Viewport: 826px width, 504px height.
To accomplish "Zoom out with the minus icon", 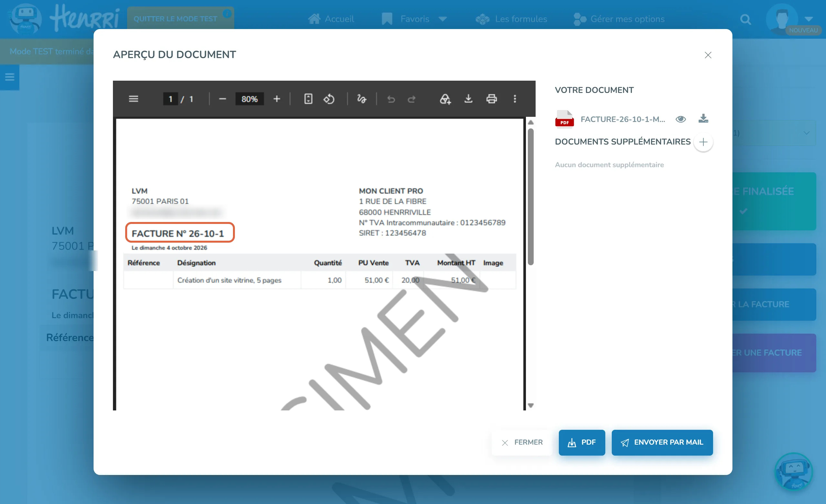I will 222,99.
